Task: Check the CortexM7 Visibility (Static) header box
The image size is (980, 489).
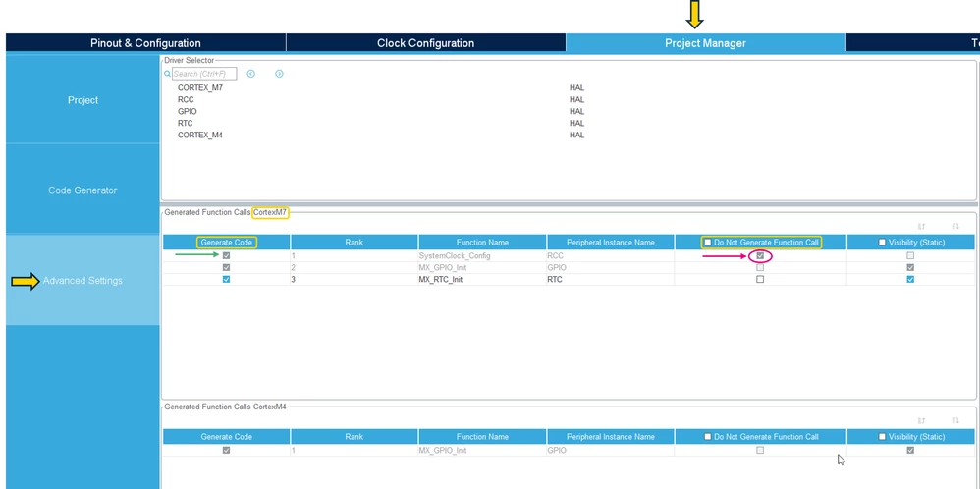Action: coord(882,242)
